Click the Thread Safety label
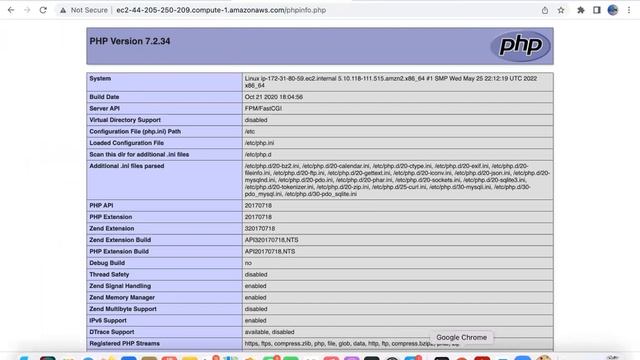The height and width of the screenshot is (360, 640). click(109, 274)
